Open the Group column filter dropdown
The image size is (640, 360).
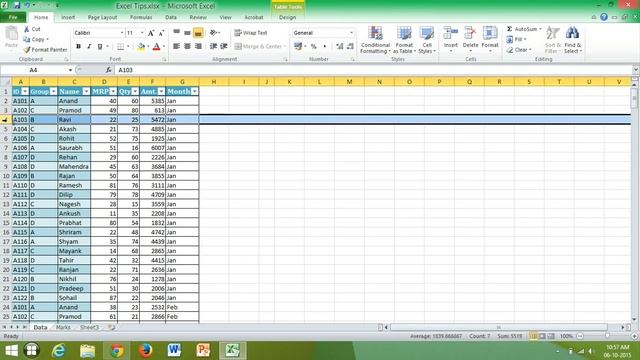[53, 91]
